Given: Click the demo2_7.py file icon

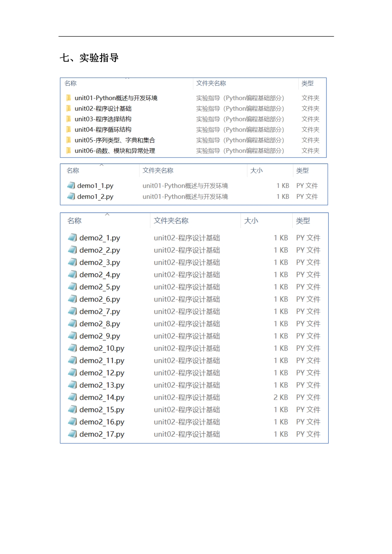Looking at the screenshot, I should click(x=72, y=311).
